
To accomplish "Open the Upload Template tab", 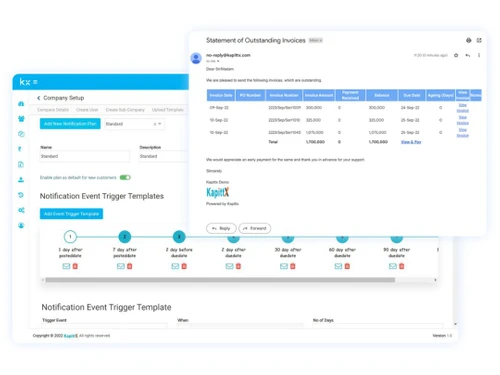I will [x=168, y=110].
